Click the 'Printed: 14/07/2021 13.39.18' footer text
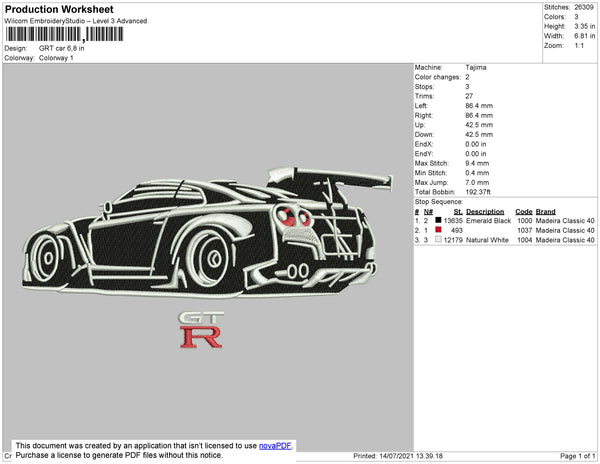The image size is (600, 464). (x=398, y=456)
